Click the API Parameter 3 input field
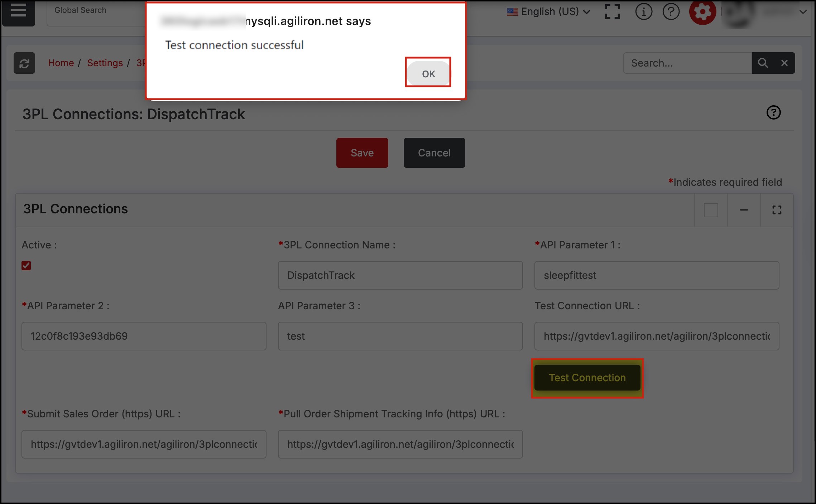Screen dimensions: 816x504 [x=400, y=336]
